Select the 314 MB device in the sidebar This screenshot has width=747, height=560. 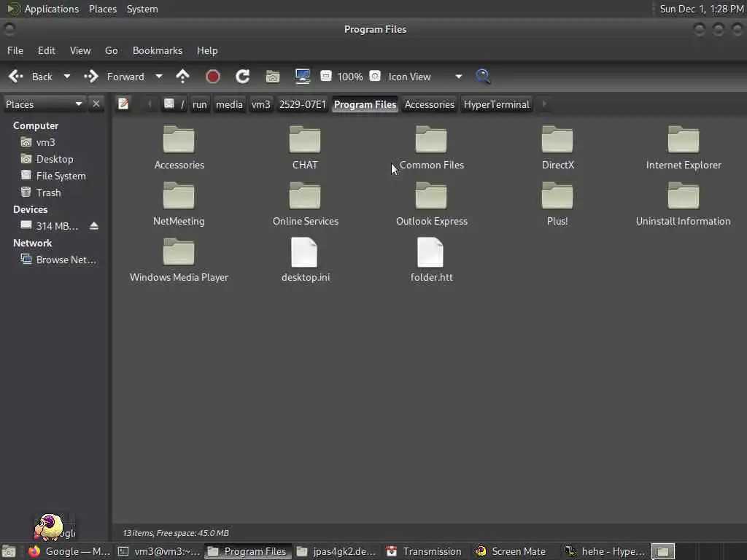[x=49, y=226]
